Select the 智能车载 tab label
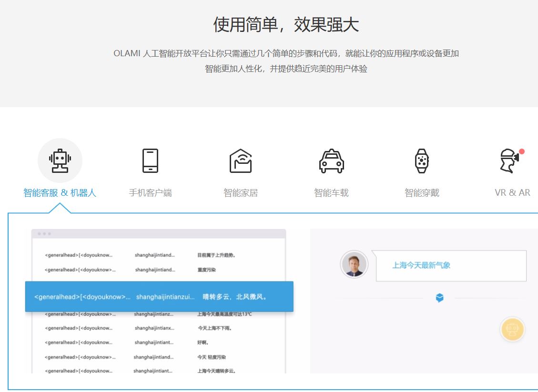Viewport: 538px width, 392px height. click(x=331, y=193)
